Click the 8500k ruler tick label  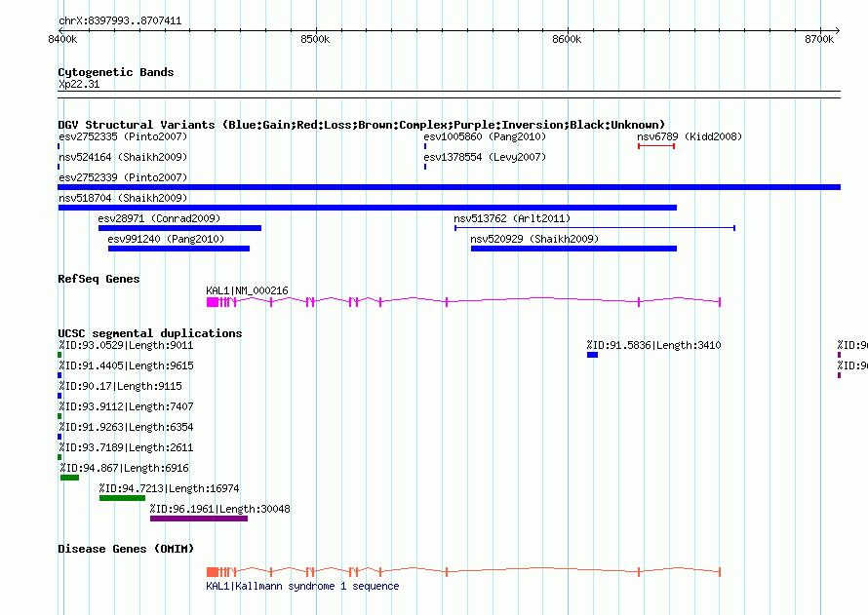(x=315, y=39)
